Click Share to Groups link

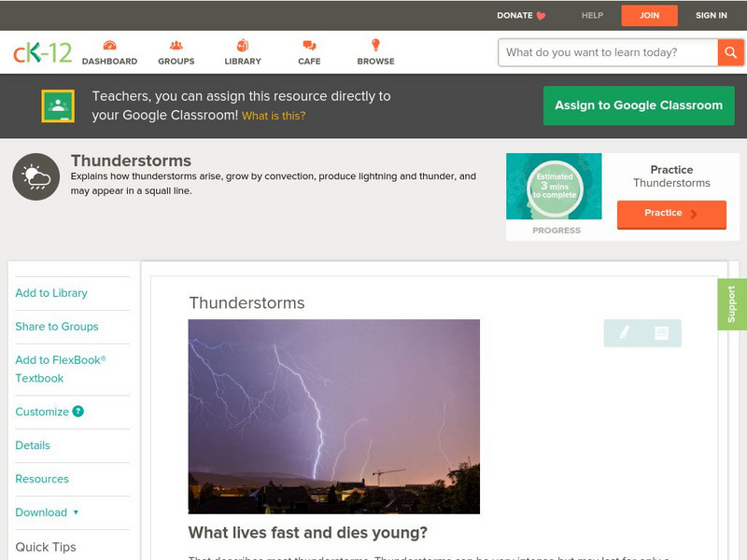[57, 326]
